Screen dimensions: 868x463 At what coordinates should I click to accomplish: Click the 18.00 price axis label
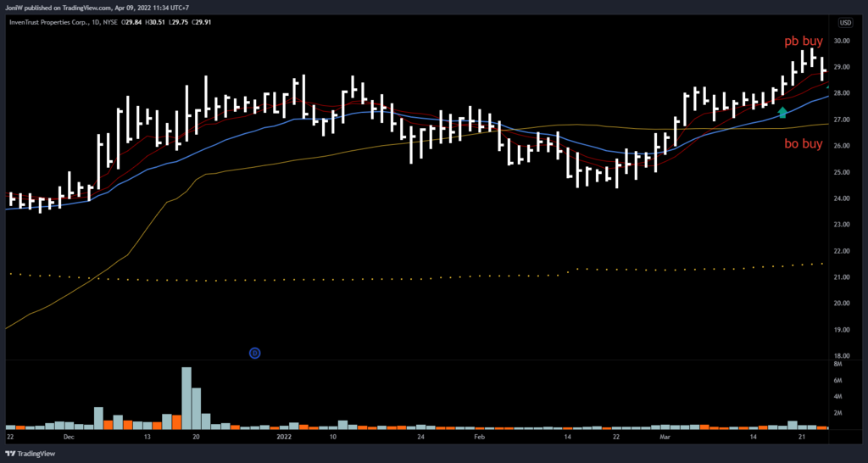click(x=844, y=356)
